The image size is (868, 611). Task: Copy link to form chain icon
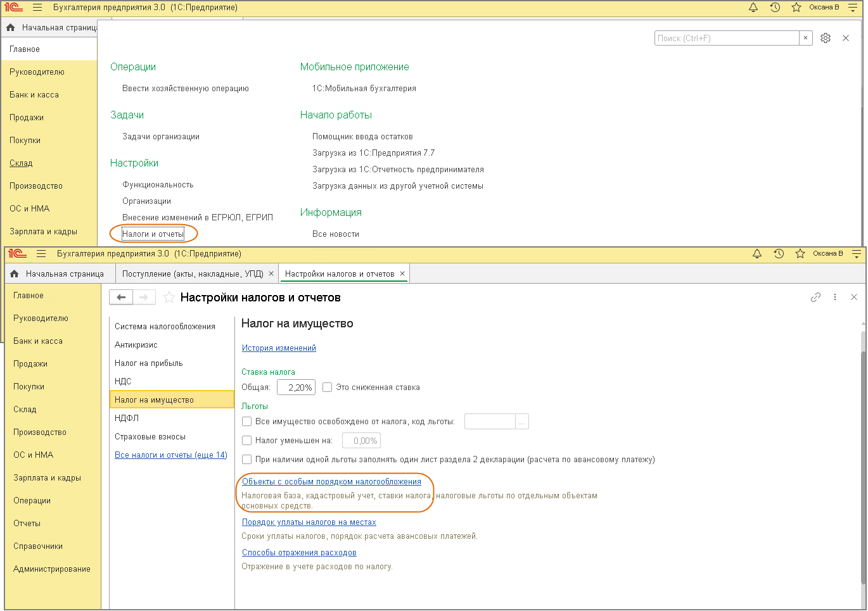[816, 297]
